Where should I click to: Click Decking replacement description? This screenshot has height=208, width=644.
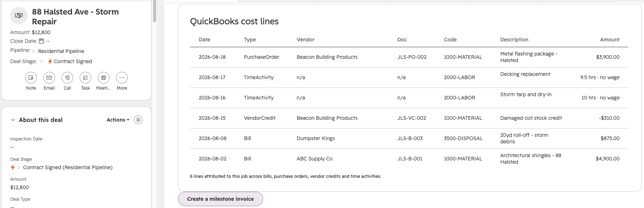[525, 74]
